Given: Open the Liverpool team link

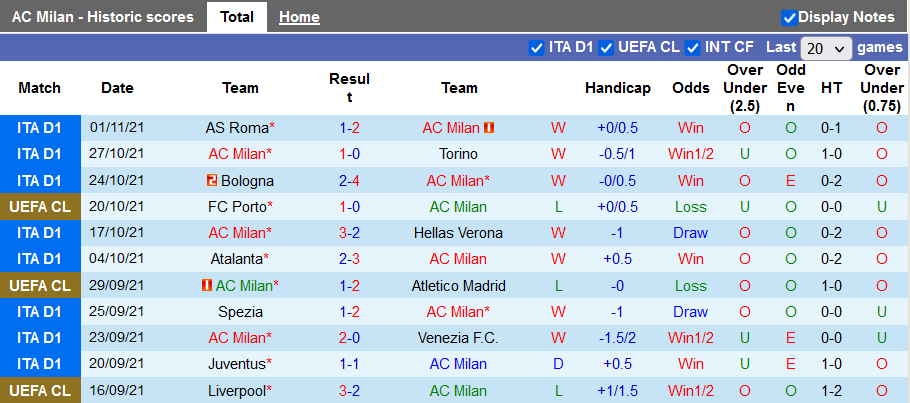Looking at the screenshot, I should pyautogui.click(x=236, y=390).
